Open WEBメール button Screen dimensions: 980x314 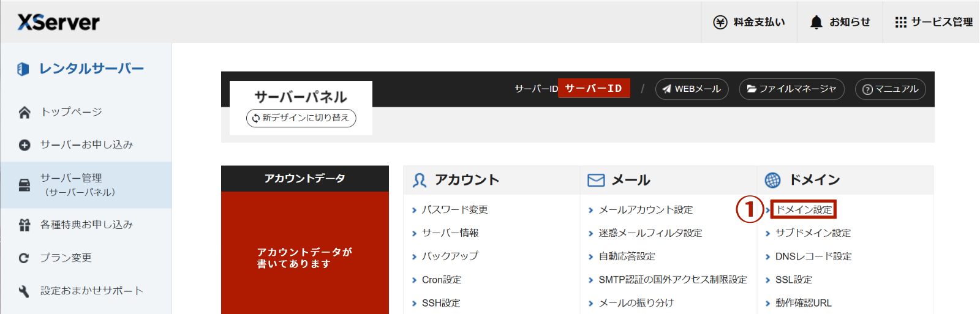click(x=692, y=89)
